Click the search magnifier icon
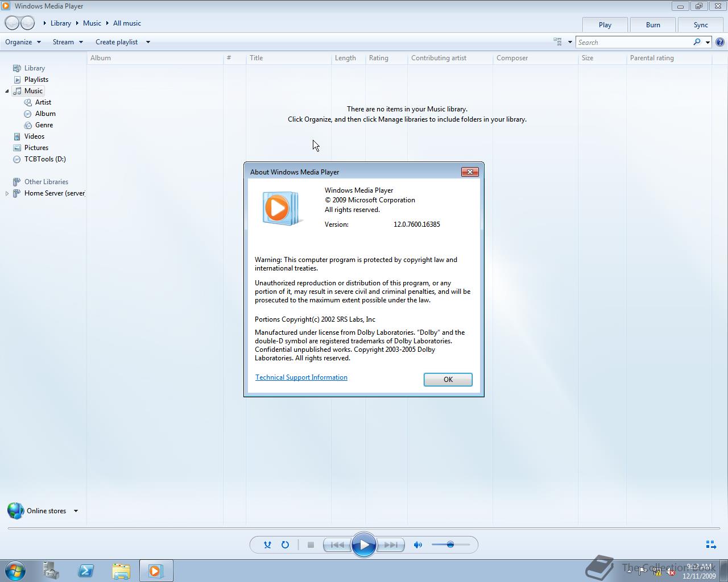 coord(697,42)
